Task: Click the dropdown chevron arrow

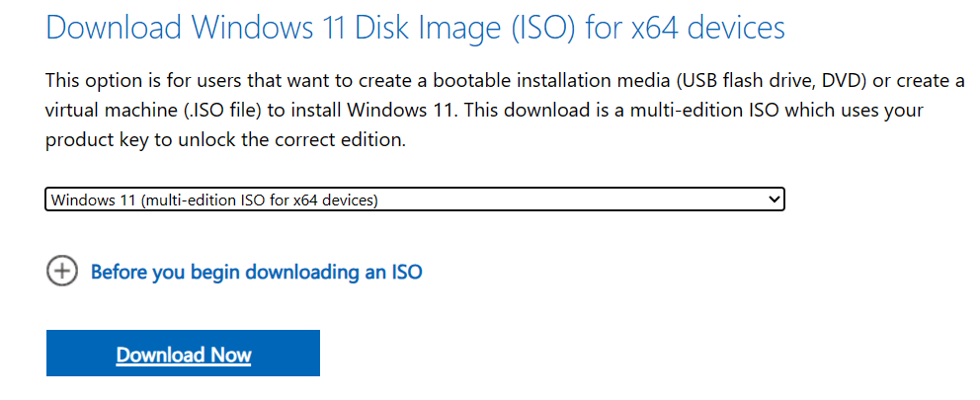Action: coord(774,200)
